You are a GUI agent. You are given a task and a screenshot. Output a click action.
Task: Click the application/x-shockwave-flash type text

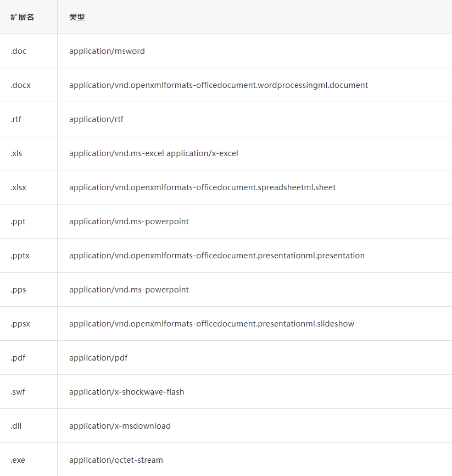127,392
